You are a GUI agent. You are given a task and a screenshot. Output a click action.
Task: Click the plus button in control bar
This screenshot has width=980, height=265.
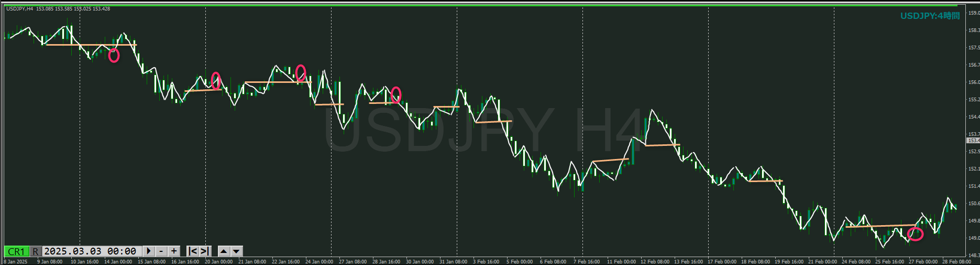click(x=174, y=251)
